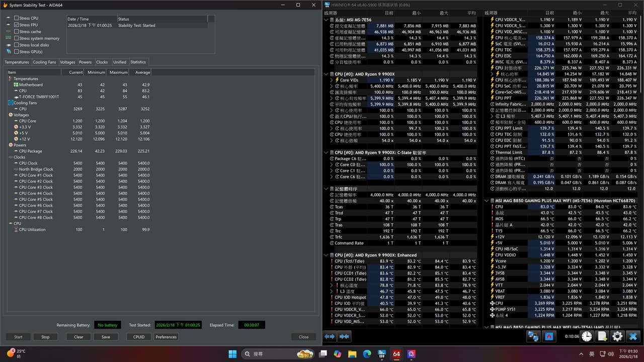Show hidden system tray icons
The height and width of the screenshot is (362, 644).
tap(580, 354)
